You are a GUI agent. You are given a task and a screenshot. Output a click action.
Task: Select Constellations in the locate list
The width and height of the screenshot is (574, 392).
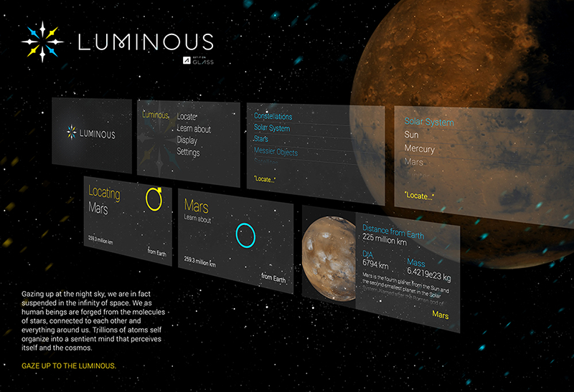tap(273, 116)
